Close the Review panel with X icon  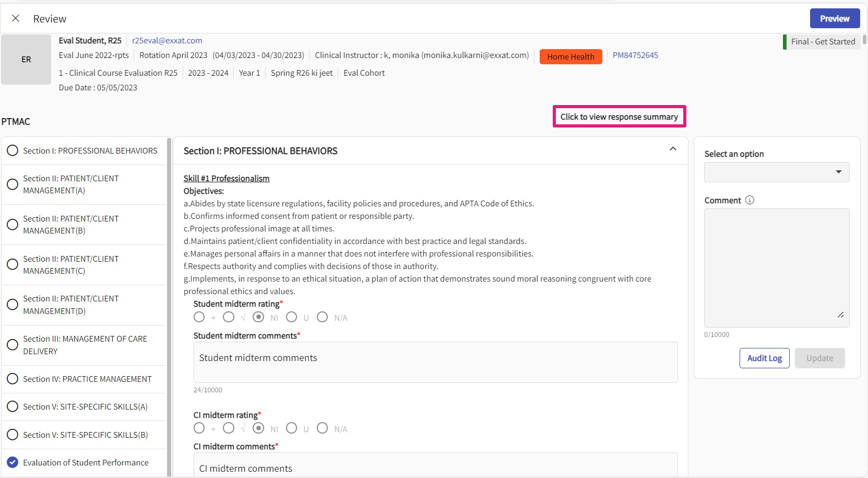click(16, 18)
